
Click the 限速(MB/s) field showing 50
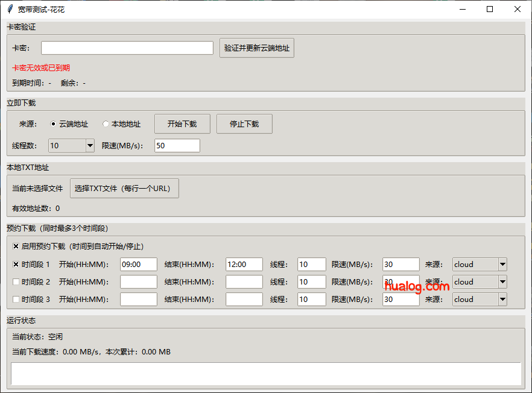click(177, 145)
